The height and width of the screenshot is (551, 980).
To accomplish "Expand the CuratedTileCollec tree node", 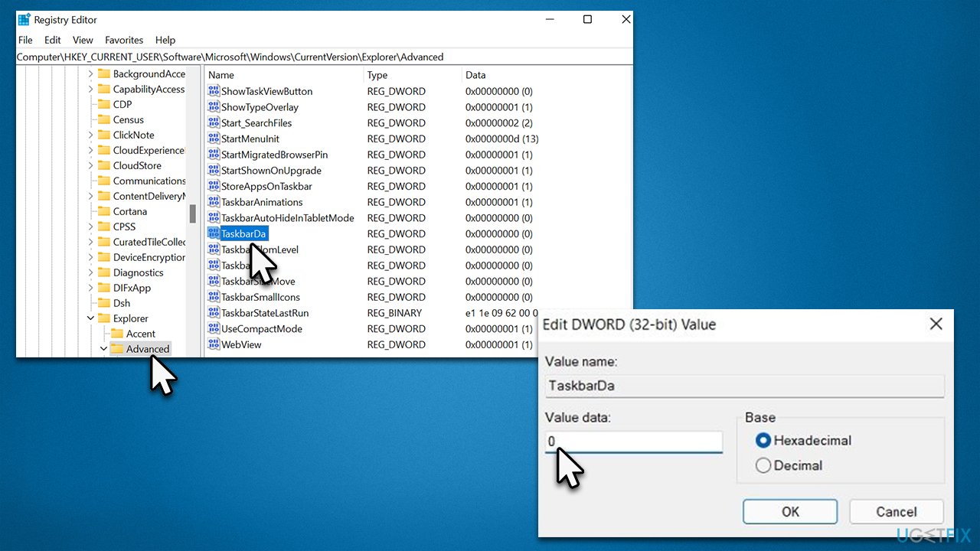I will pyautogui.click(x=90, y=242).
